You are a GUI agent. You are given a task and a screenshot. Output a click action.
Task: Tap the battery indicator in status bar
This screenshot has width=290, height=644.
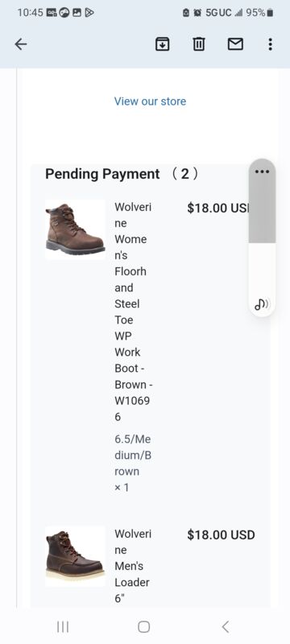pos(270,13)
